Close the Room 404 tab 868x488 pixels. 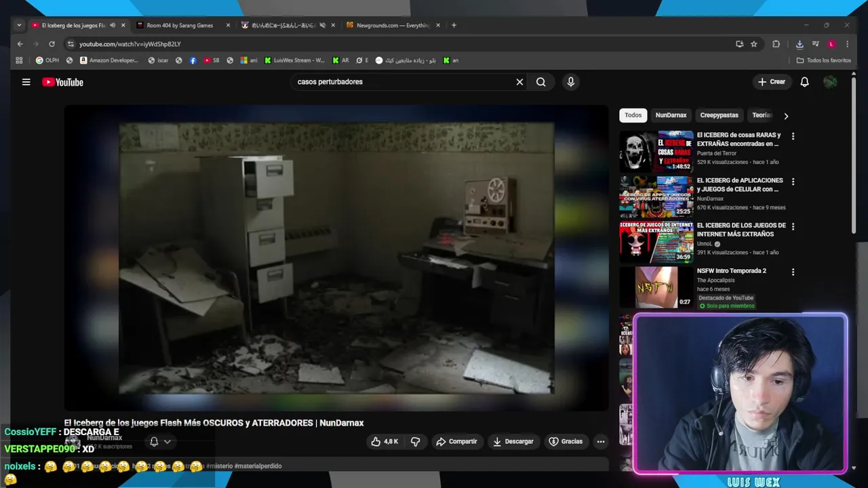(x=228, y=25)
